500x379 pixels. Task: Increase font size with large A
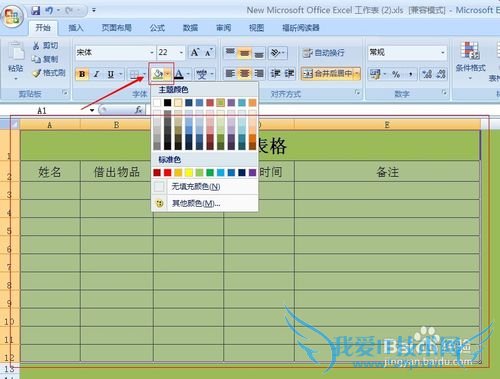pyautogui.click(x=194, y=53)
